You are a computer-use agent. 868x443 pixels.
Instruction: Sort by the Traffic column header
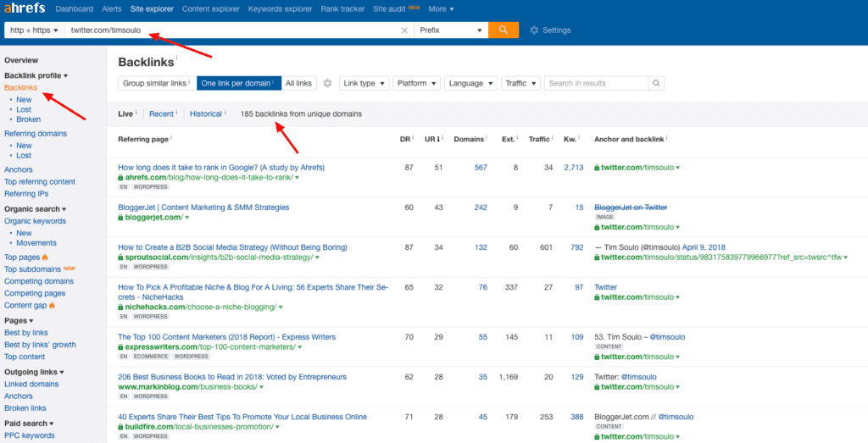(540, 140)
